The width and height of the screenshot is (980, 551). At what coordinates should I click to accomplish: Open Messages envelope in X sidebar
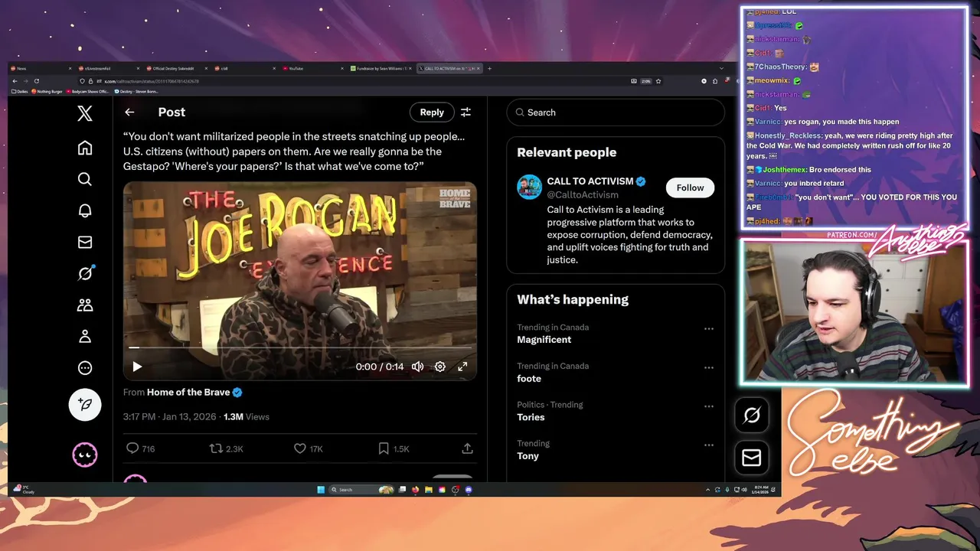[x=85, y=242]
